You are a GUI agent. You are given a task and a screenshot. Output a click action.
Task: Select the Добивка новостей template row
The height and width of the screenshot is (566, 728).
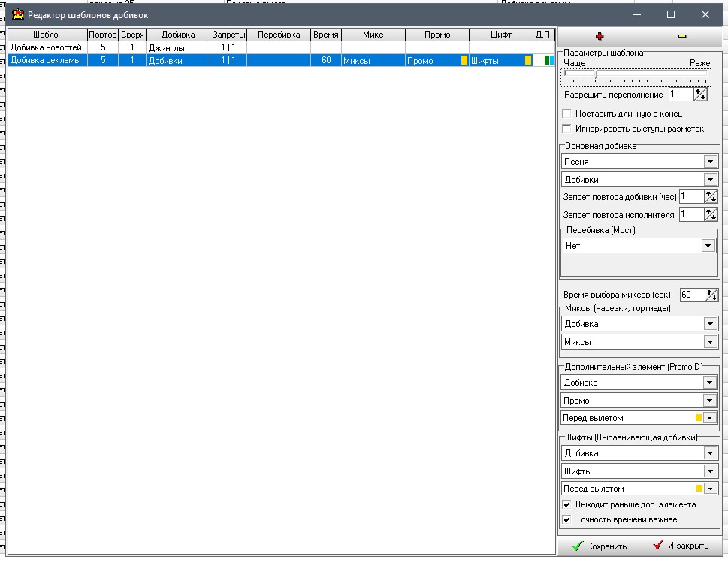[x=47, y=47]
